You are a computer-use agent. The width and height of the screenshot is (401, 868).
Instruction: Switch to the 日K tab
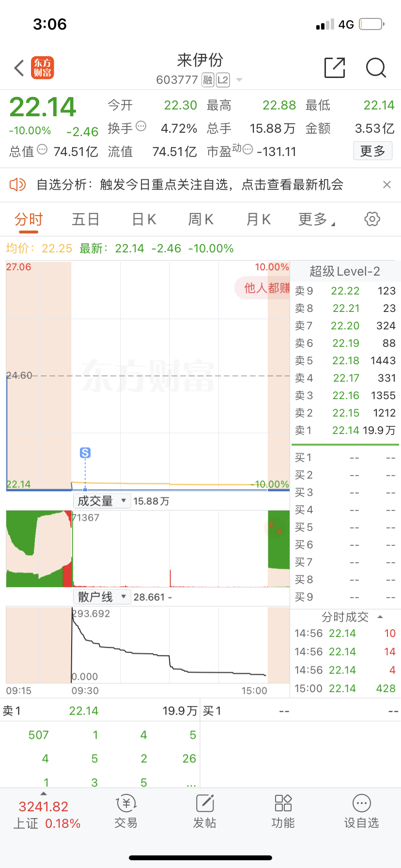[144, 219]
